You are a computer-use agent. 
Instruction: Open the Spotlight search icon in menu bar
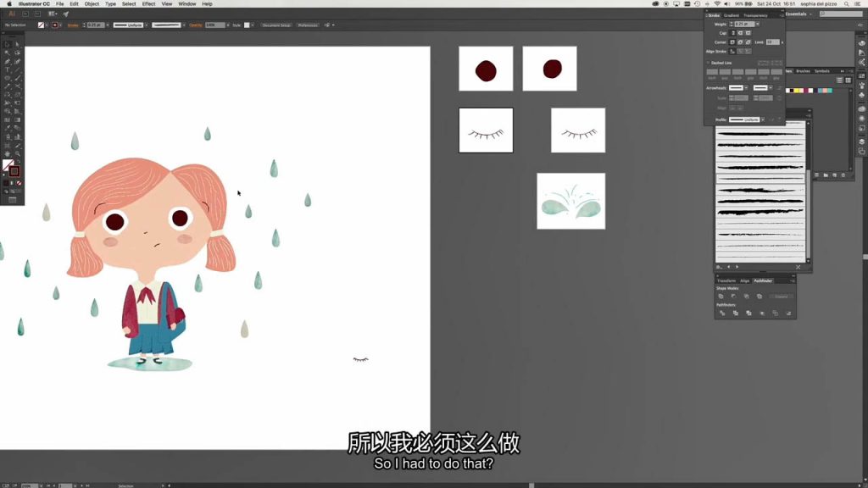click(847, 4)
